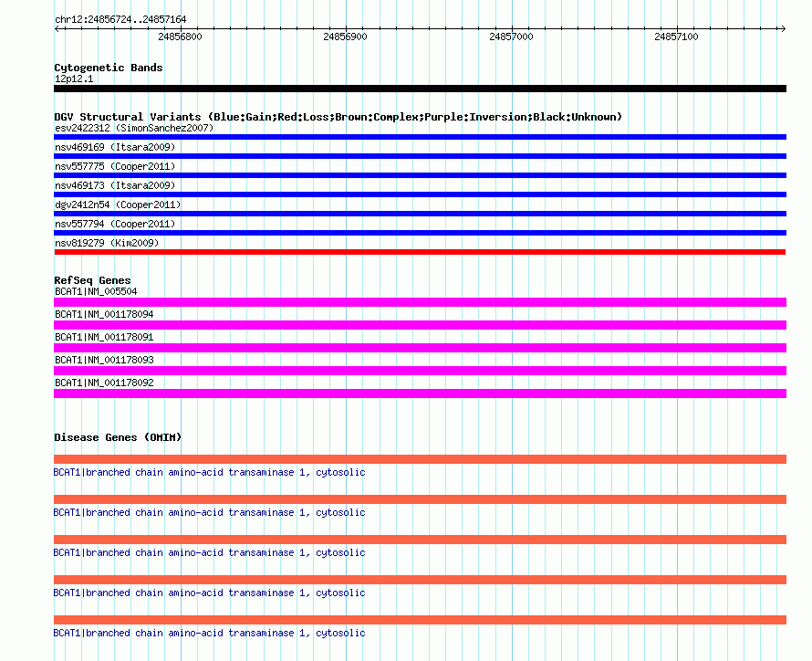Click the left arrow of the ruler
The height and width of the screenshot is (661, 812).
click(57, 29)
